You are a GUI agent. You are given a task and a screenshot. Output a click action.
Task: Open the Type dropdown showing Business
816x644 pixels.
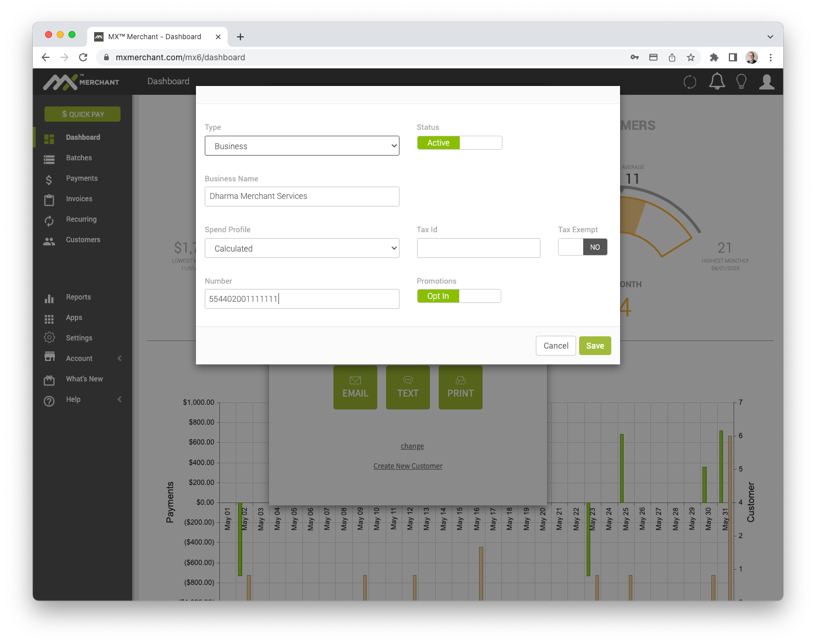tap(301, 146)
